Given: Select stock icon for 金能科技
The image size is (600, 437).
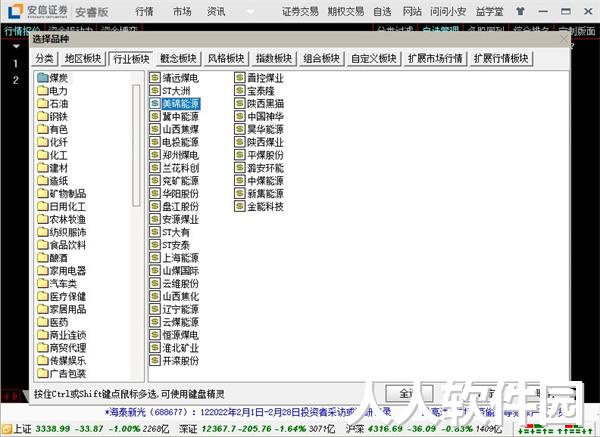Looking at the screenshot, I should click(x=240, y=207).
